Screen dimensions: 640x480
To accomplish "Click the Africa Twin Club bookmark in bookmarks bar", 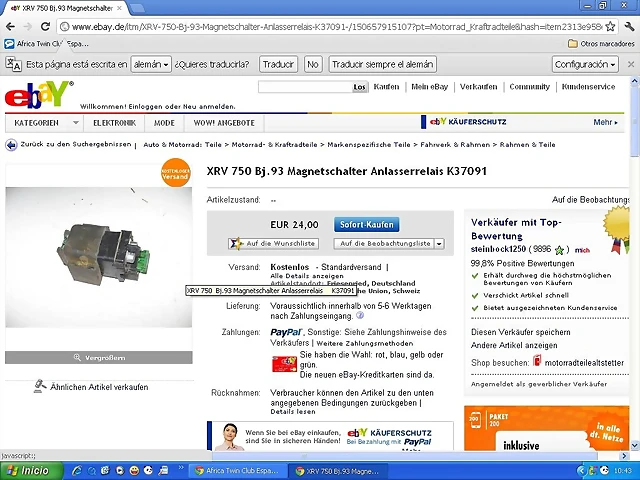I will (46, 44).
